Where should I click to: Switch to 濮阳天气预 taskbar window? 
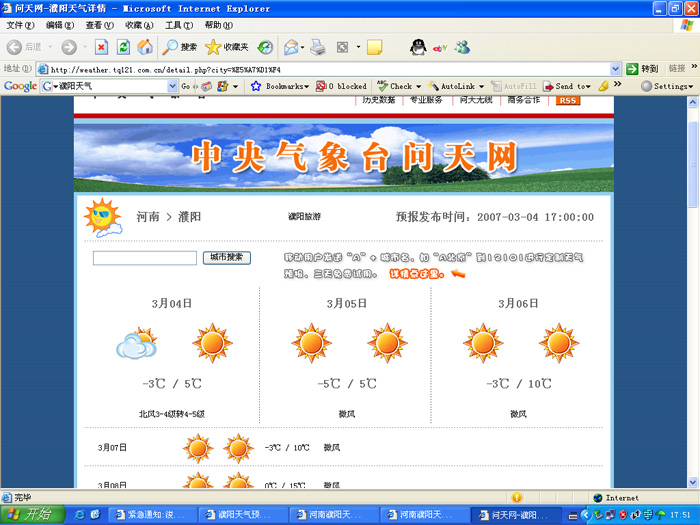(x=243, y=515)
